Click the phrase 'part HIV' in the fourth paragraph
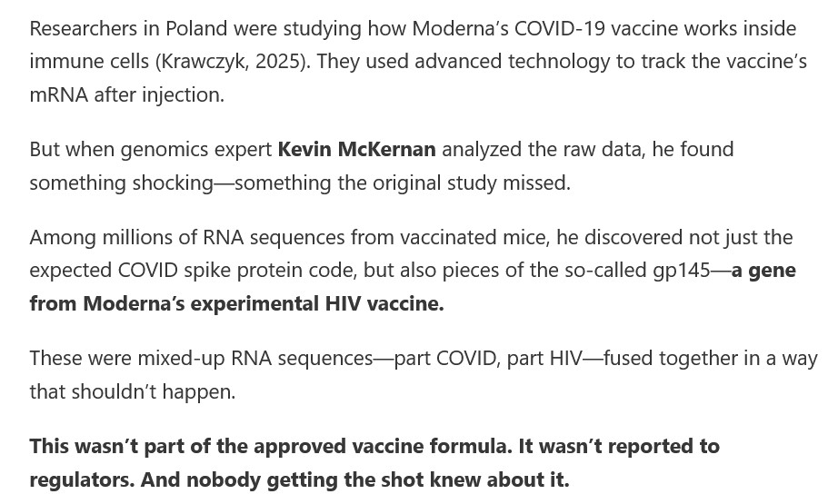Screen dimensions: 838x504 tap(544, 358)
